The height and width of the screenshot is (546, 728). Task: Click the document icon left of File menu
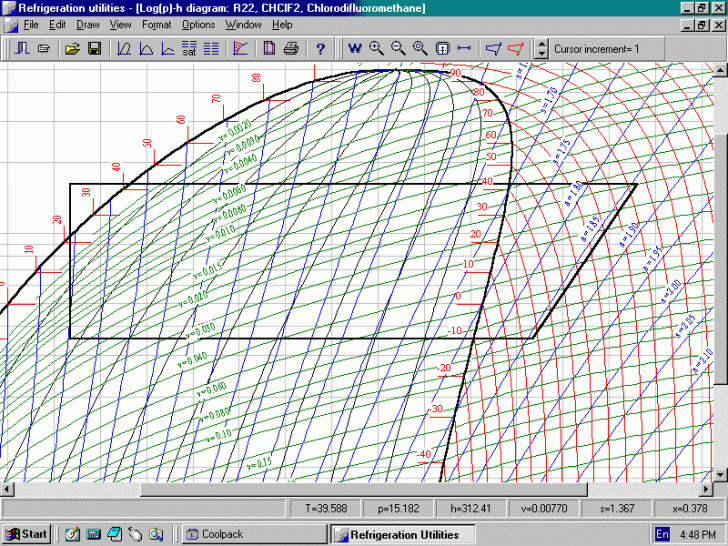click(10, 25)
